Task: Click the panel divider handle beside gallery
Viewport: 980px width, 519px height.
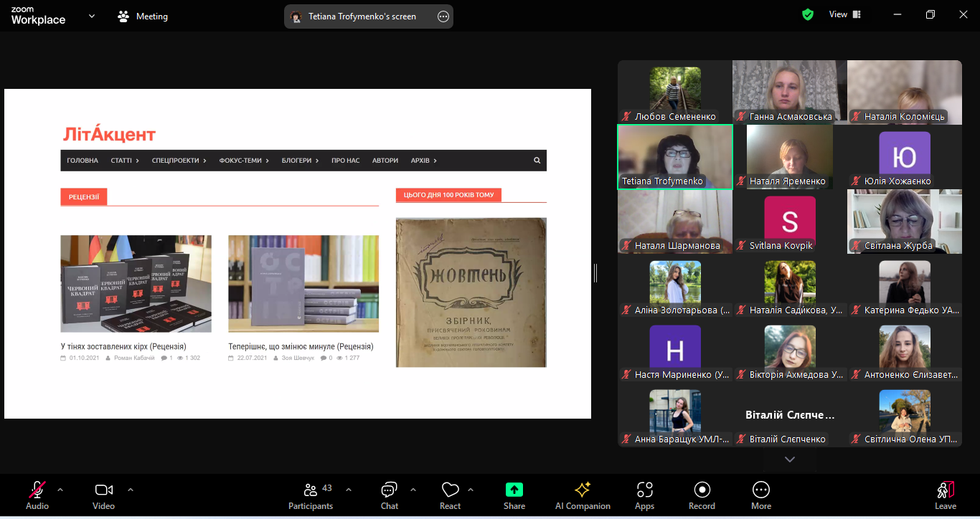Action: 595,273
